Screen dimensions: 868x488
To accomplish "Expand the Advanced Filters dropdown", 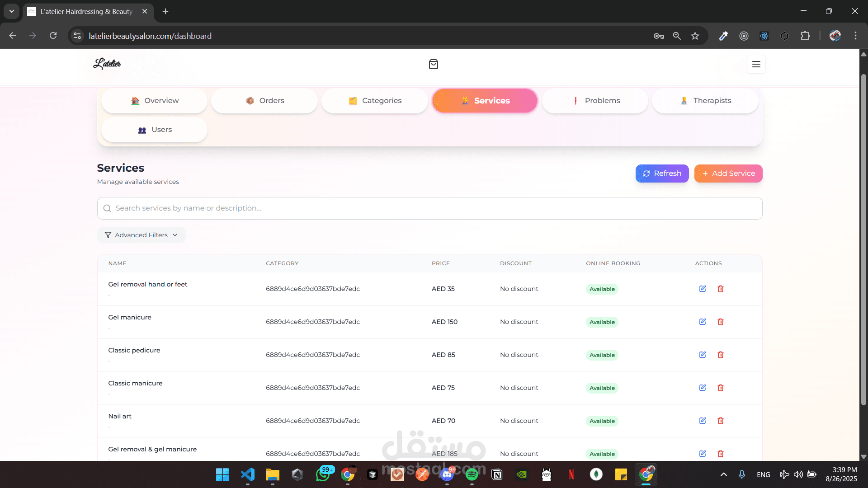I will [141, 235].
